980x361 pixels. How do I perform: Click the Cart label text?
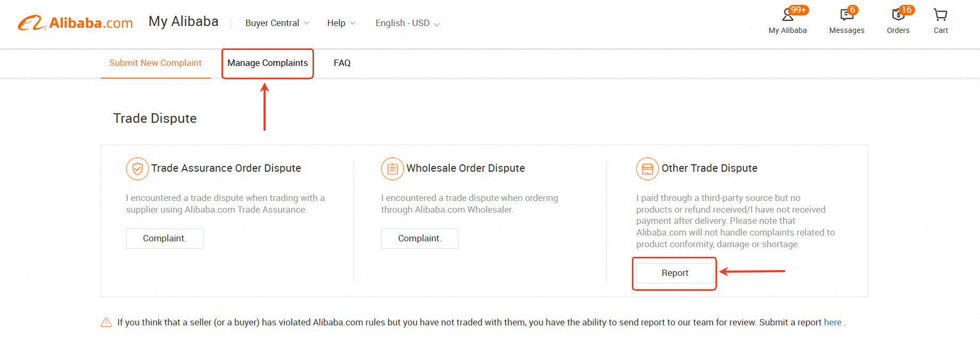tap(941, 30)
